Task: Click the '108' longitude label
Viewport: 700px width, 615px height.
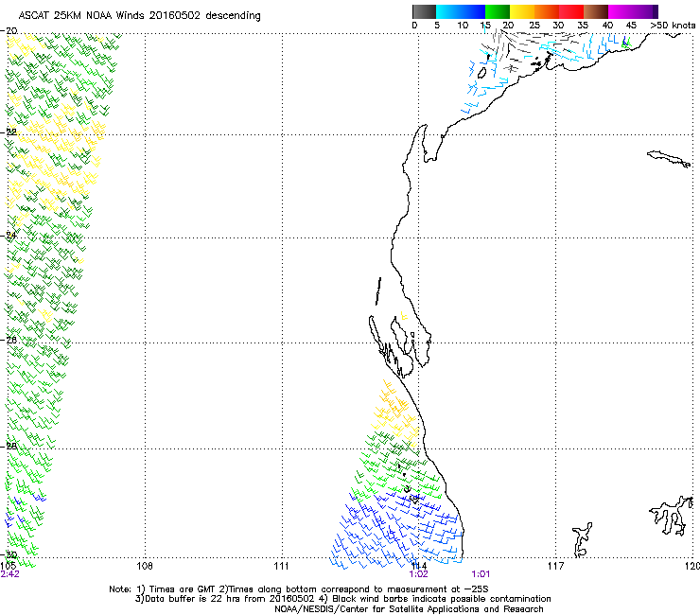Action: click(145, 567)
